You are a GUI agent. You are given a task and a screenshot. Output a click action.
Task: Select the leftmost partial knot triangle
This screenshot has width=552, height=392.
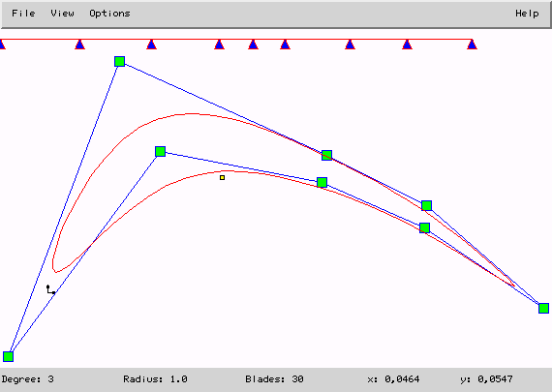coord(2,45)
